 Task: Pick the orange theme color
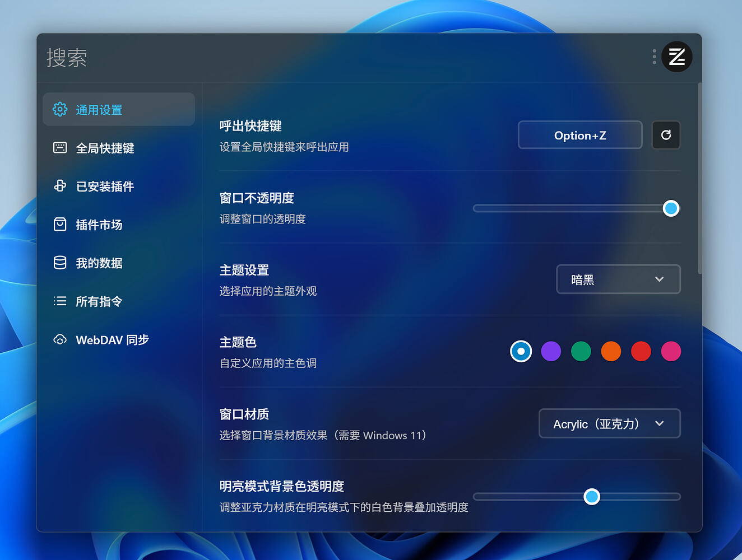[611, 351]
